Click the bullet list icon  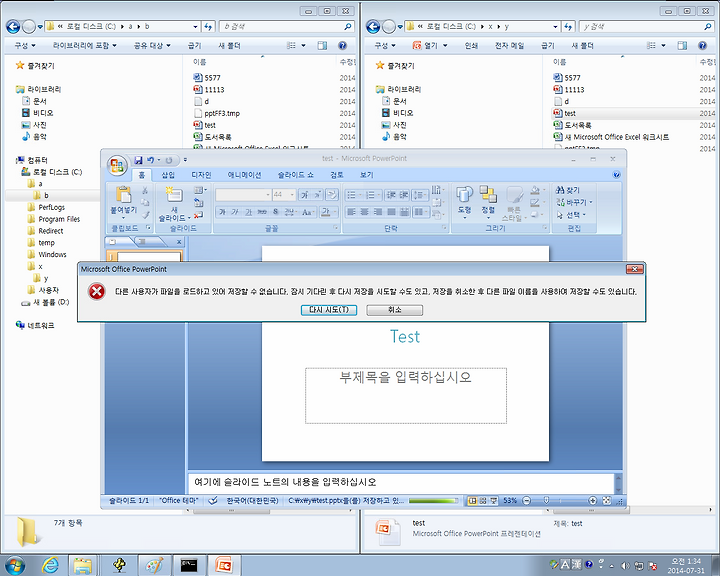[353, 195]
